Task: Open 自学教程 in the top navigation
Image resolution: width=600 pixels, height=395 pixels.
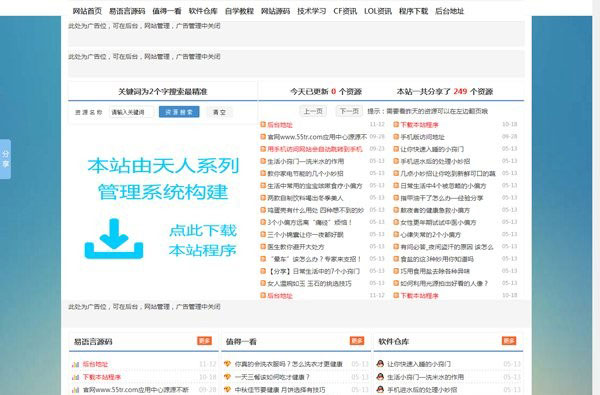Action: coord(239,11)
